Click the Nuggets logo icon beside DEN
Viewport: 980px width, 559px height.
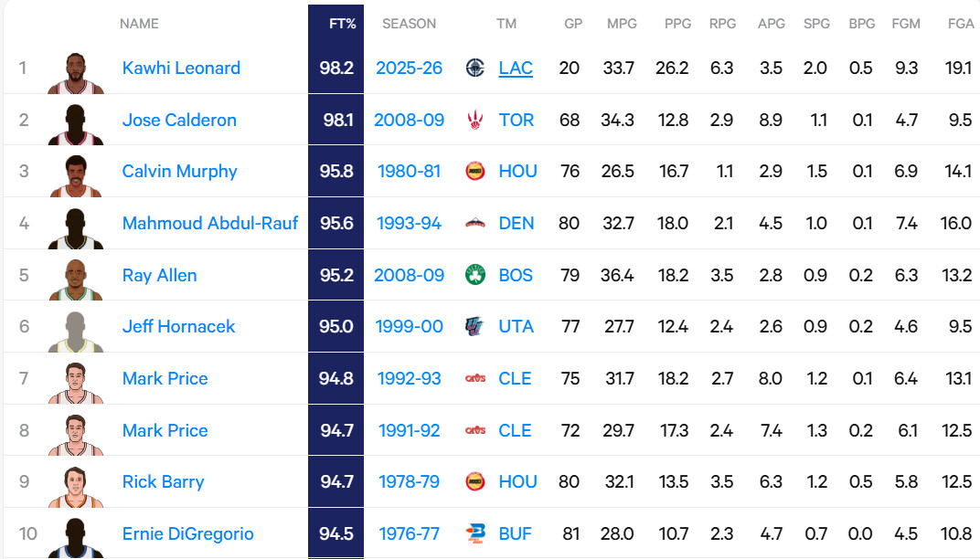point(474,223)
